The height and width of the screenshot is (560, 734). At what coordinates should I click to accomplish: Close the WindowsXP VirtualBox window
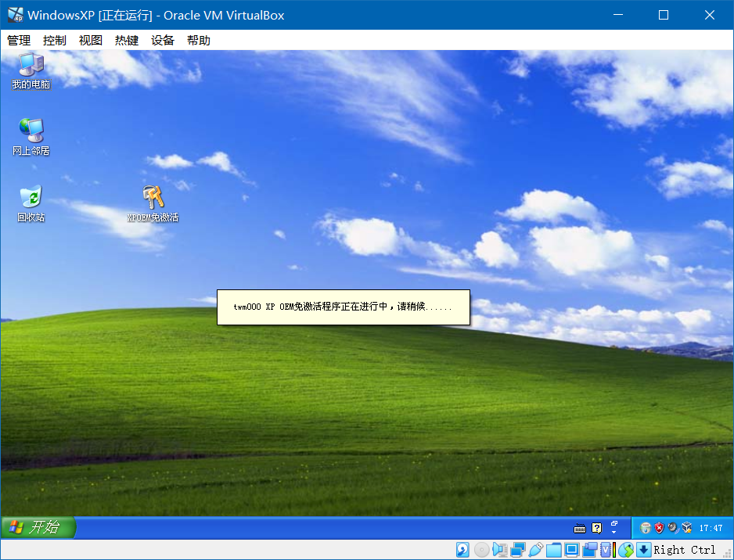[709, 15]
